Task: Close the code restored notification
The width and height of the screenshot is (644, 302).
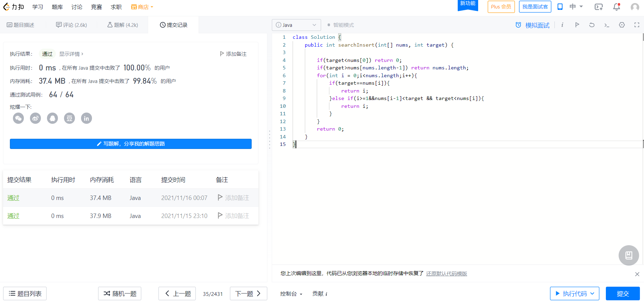Action: tap(637, 274)
